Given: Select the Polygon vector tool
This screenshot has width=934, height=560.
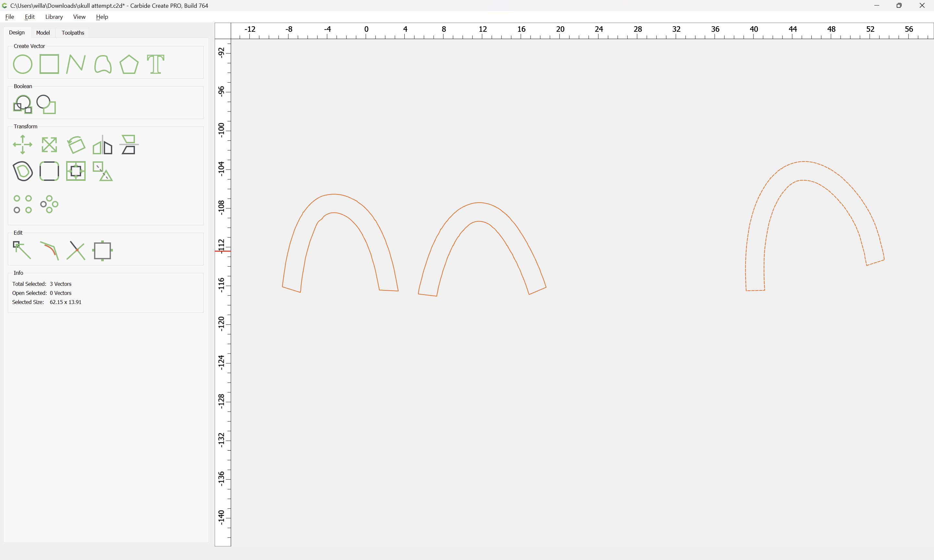Looking at the screenshot, I should (x=129, y=64).
